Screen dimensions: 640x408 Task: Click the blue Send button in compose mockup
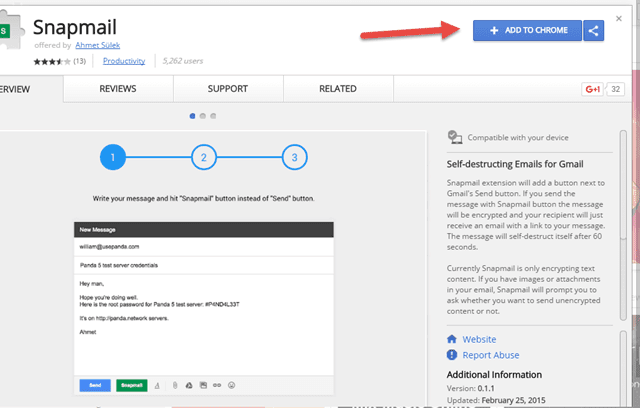(x=95, y=385)
